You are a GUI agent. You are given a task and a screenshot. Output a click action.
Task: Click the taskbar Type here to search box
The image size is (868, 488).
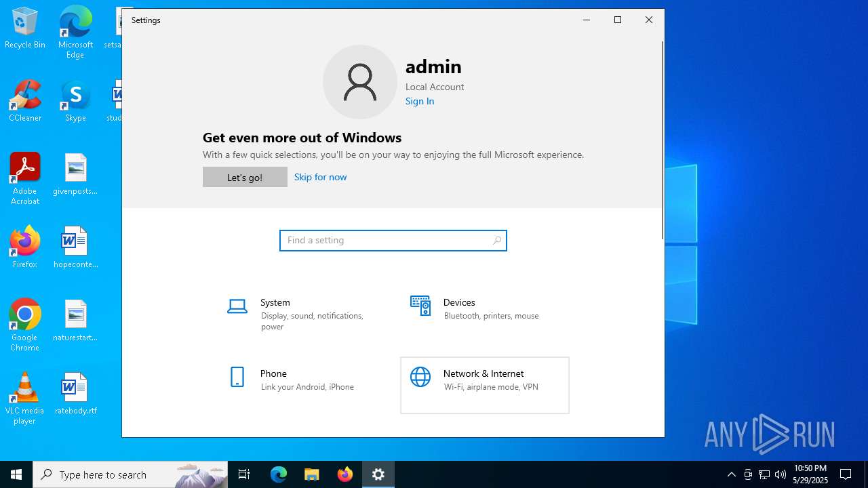[x=130, y=474]
